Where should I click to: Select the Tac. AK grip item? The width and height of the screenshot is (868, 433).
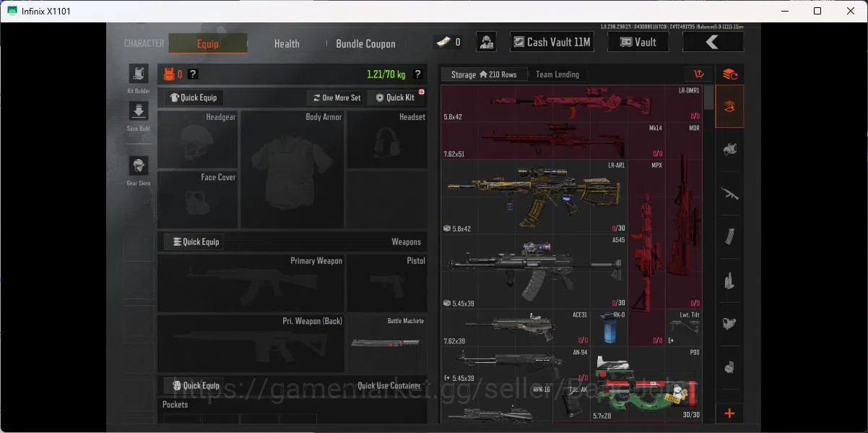point(572,403)
